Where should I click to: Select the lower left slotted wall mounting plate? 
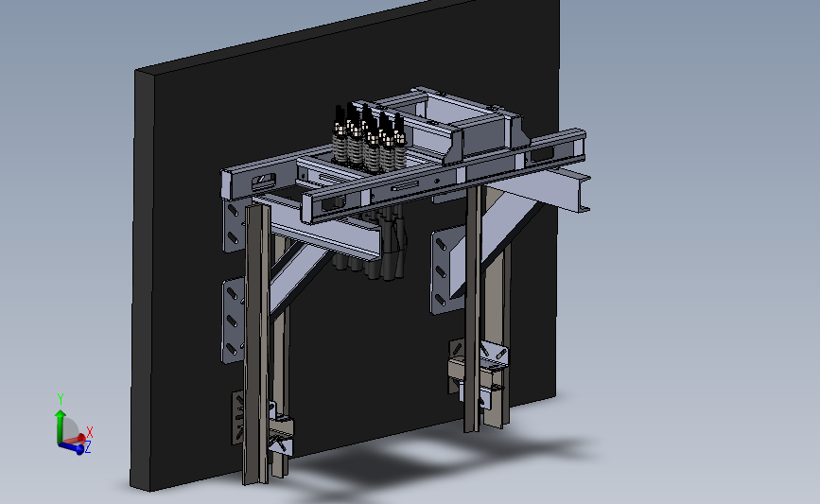(x=234, y=321)
